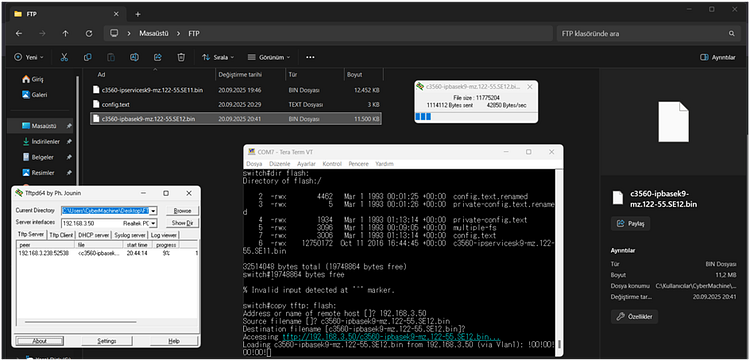The height and width of the screenshot is (361, 750).
Task: Click the transfer progress popup icon
Action: (x=420, y=87)
